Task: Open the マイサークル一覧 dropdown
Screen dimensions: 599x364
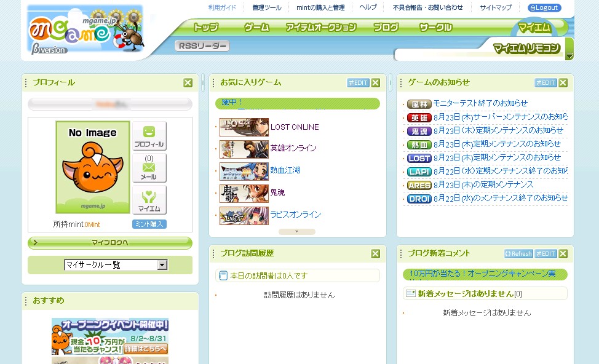Action: point(162,265)
